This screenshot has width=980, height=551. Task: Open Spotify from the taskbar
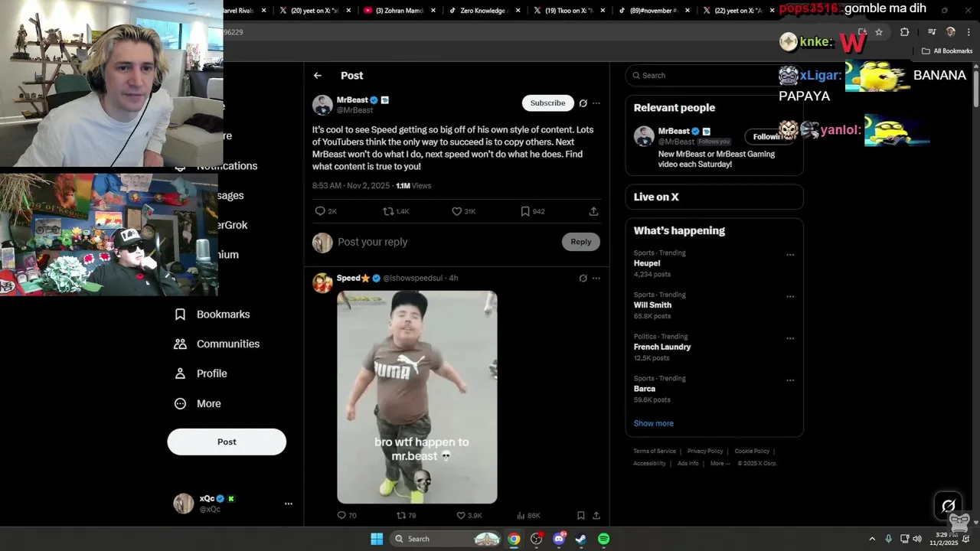coord(603,539)
